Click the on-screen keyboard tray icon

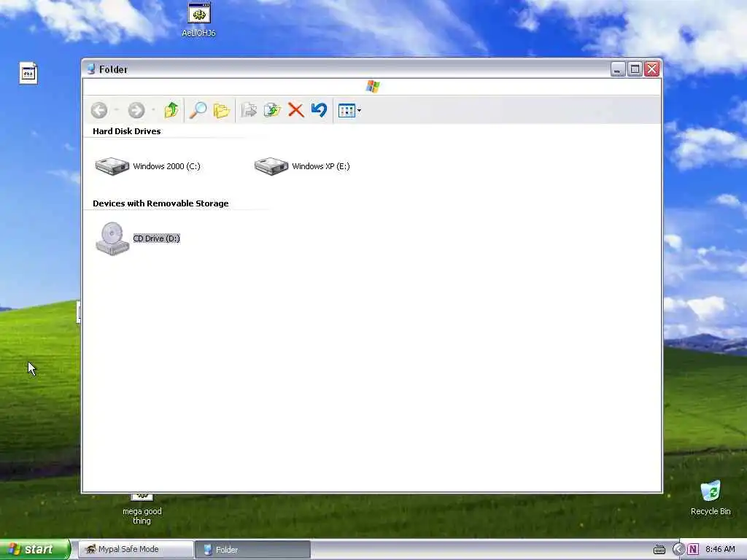click(659, 550)
